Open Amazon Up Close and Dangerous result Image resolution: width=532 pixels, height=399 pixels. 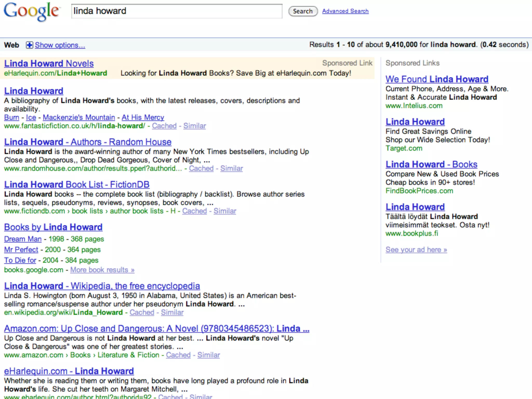pos(157,329)
